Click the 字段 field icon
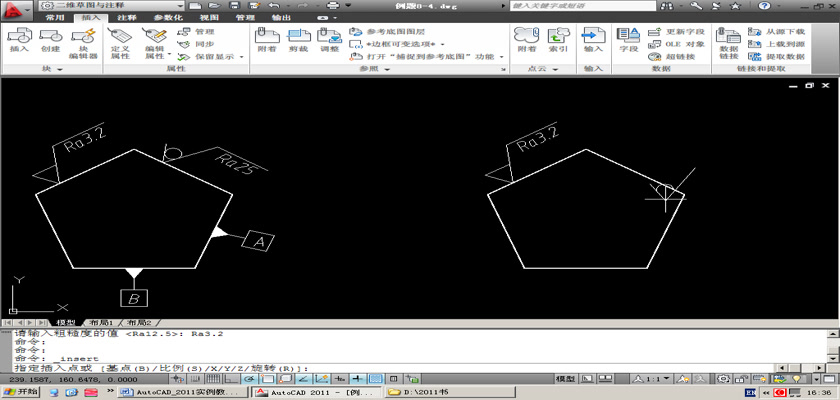840x400 pixels. point(628,40)
